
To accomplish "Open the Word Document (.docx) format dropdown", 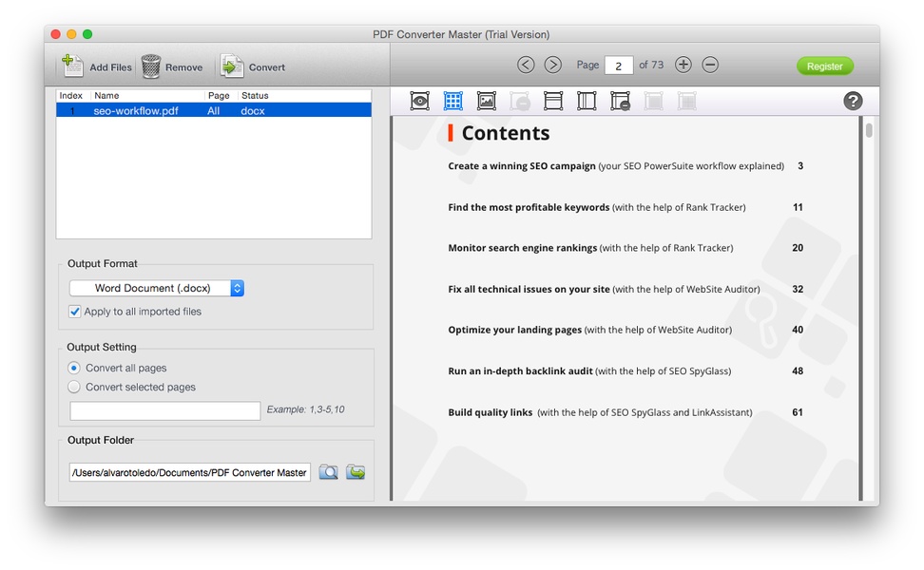I will (157, 288).
